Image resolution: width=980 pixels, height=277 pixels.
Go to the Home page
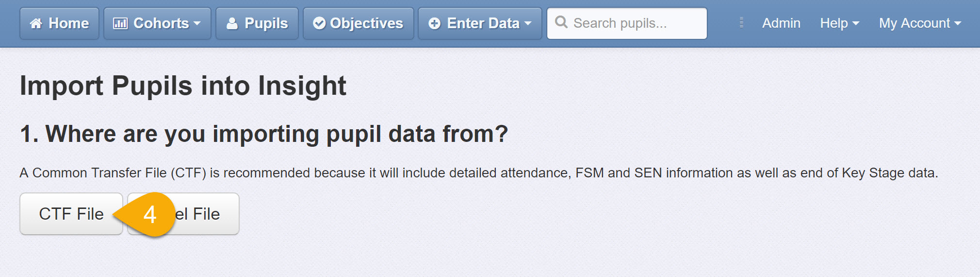coord(59,23)
